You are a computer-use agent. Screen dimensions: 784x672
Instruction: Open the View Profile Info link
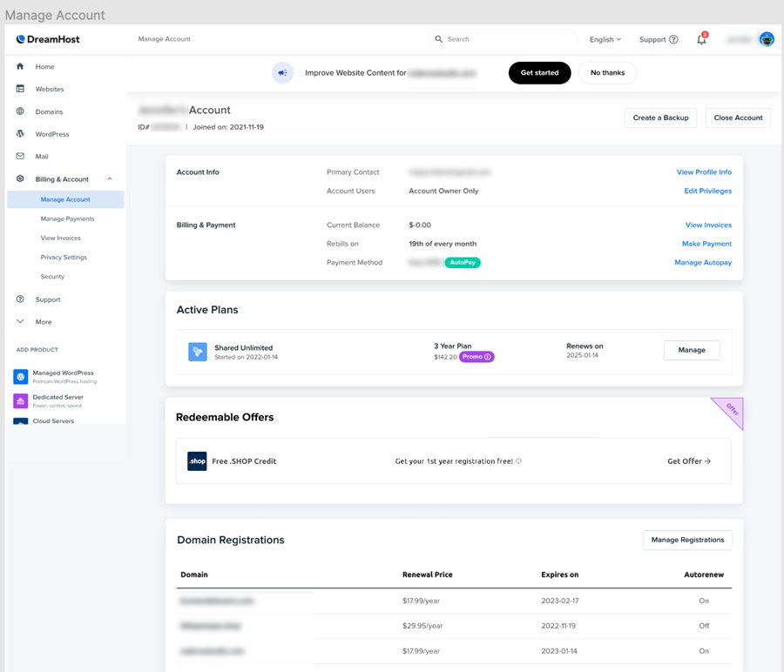(704, 172)
